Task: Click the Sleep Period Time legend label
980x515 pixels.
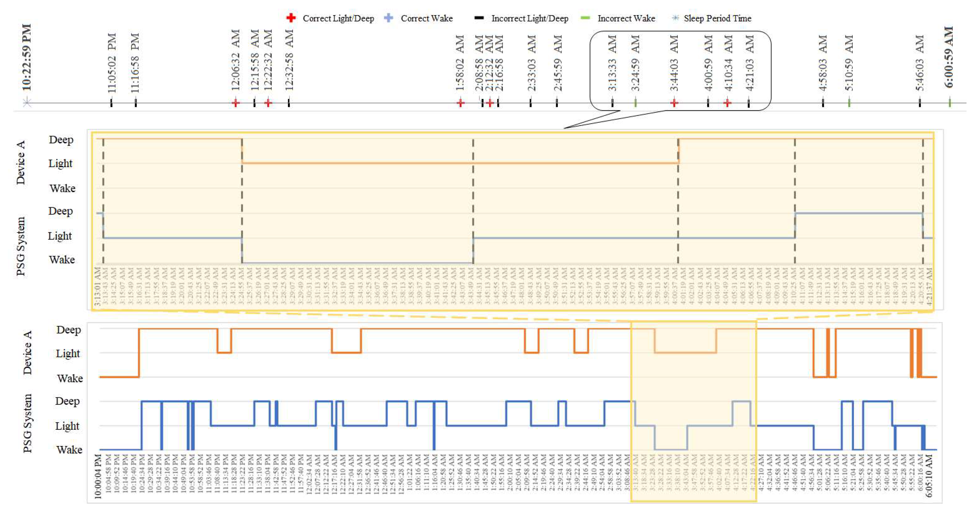Action: coord(717,18)
